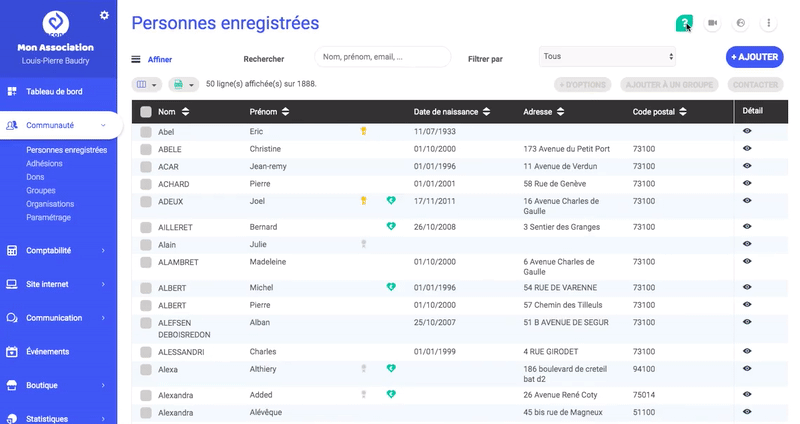Expand the Comptabilité menu section
800x424 pixels.
point(103,251)
